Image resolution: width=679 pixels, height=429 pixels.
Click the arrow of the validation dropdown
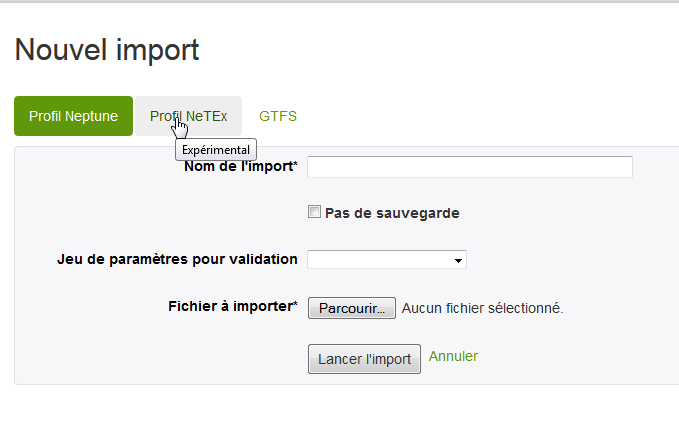click(458, 260)
